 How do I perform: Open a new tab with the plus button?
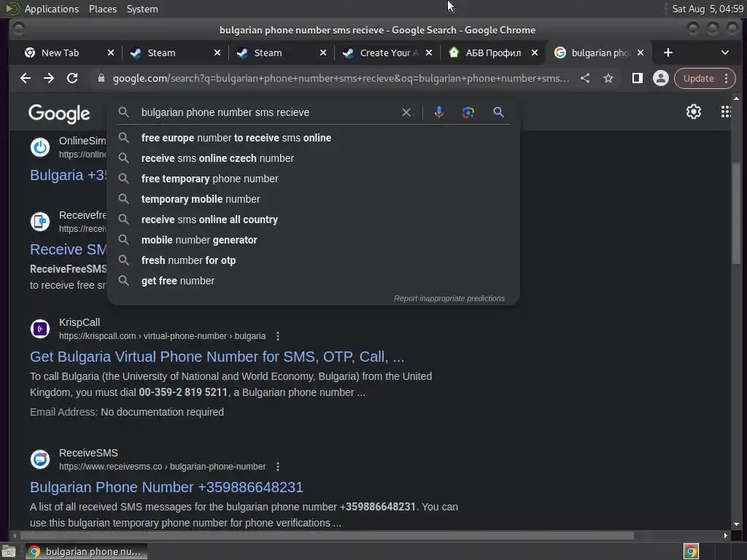(668, 52)
